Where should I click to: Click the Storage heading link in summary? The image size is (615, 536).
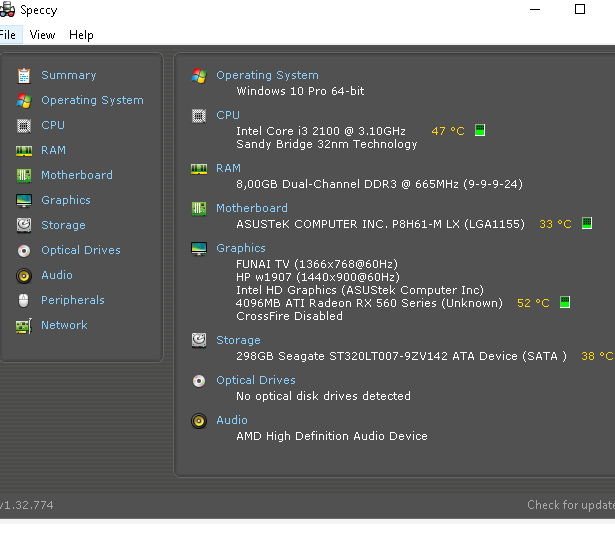(x=238, y=340)
